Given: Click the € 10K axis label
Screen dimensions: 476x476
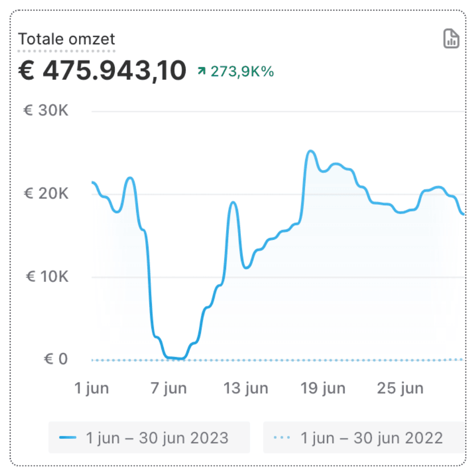Looking at the screenshot, I should coord(46,277).
